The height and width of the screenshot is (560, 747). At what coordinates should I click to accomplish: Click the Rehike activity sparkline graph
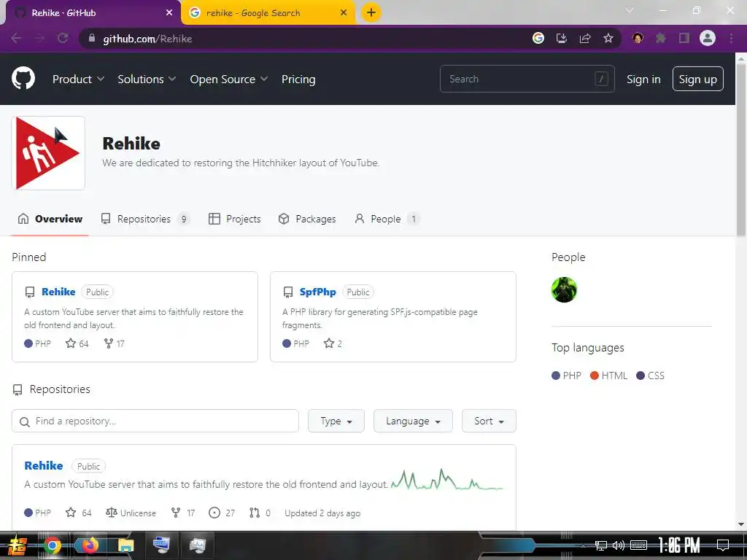point(447,480)
